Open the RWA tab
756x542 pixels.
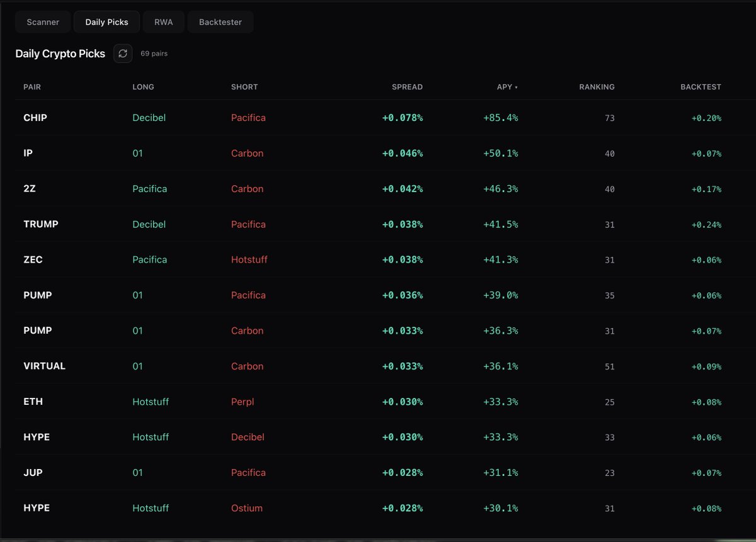coord(164,22)
